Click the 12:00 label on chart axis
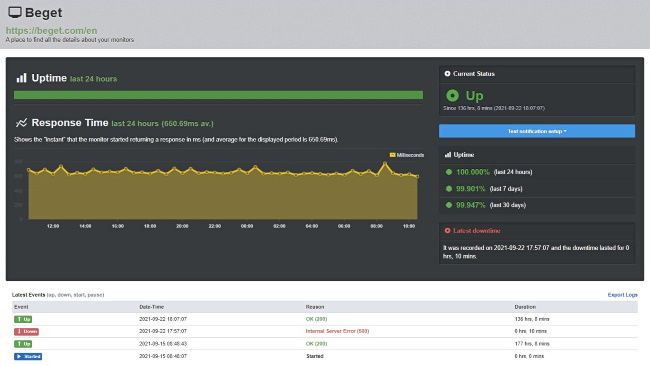650x365 pixels. pyautogui.click(x=53, y=226)
